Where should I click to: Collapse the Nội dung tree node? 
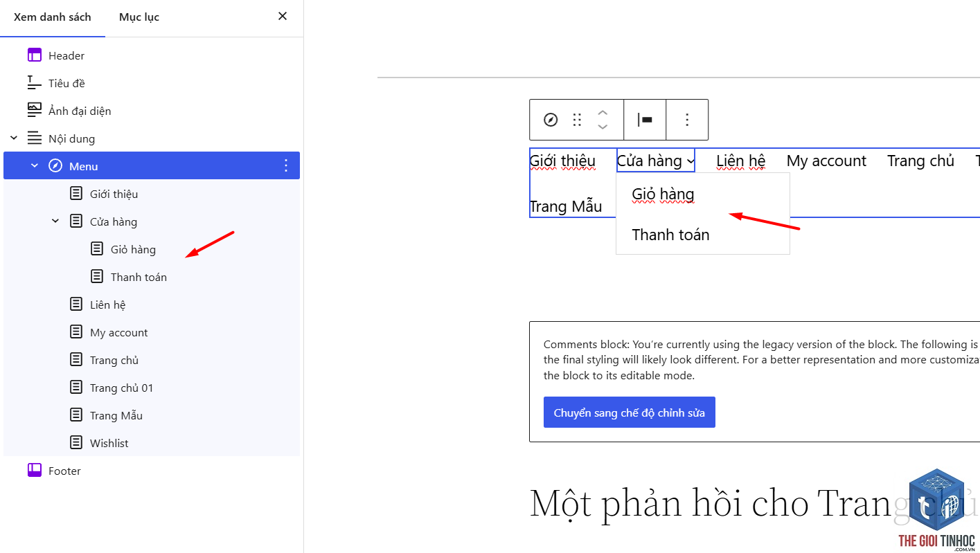[x=14, y=138]
